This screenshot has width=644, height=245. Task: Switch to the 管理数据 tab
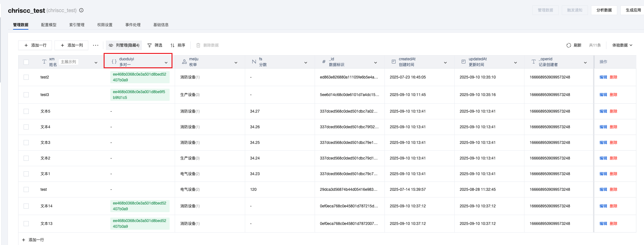tap(21, 25)
